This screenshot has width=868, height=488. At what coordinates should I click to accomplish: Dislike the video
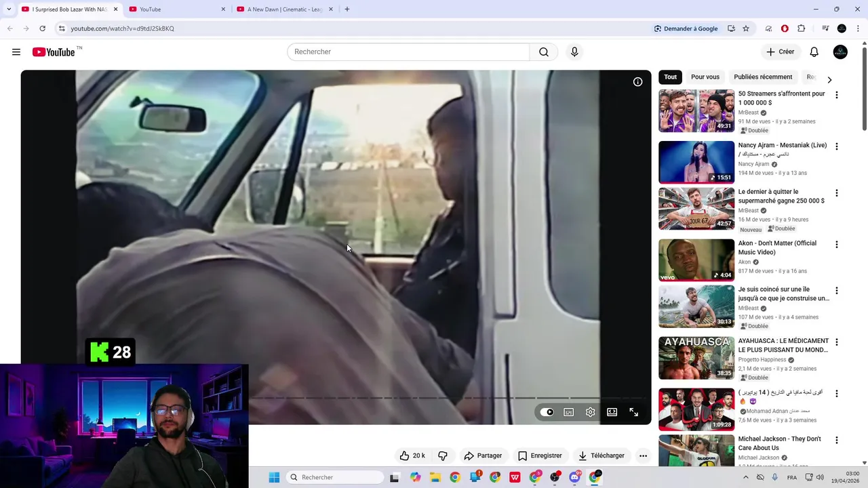pos(443,455)
